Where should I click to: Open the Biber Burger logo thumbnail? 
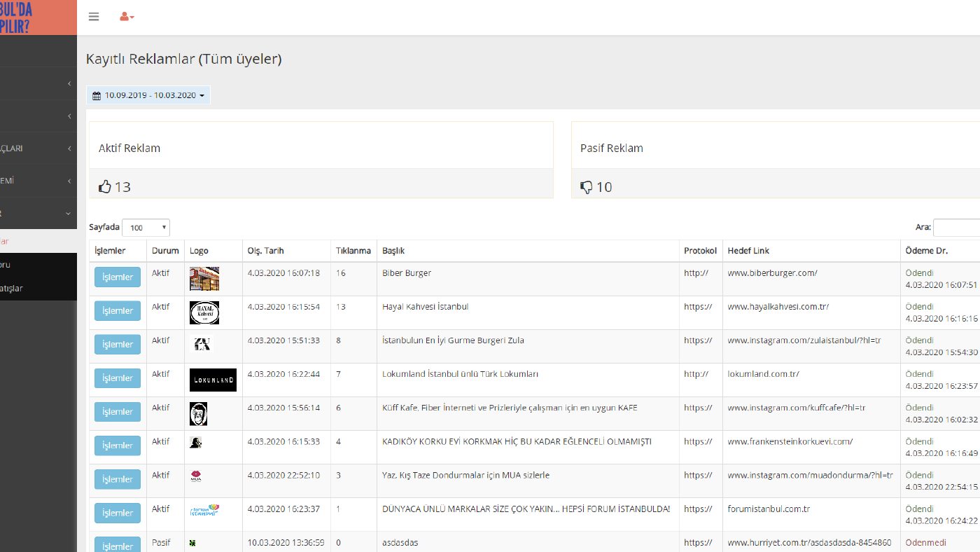204,279
